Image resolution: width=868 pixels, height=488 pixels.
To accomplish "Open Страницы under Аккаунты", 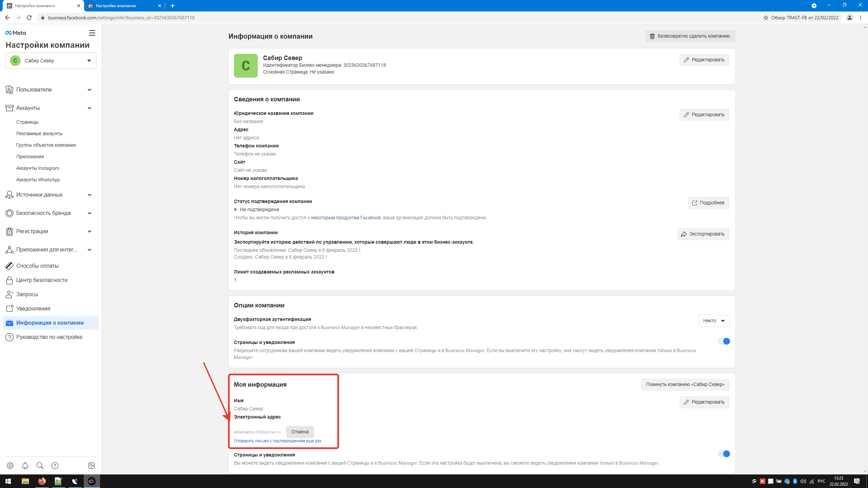I will [x=27, y=122].
